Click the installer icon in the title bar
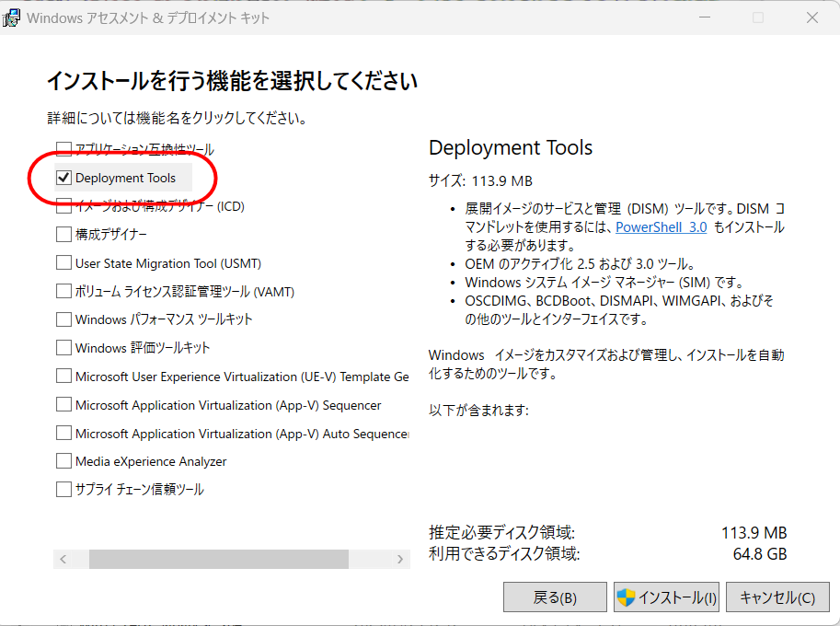This screenshot has width=840, height=626. (x=13, y=18)
